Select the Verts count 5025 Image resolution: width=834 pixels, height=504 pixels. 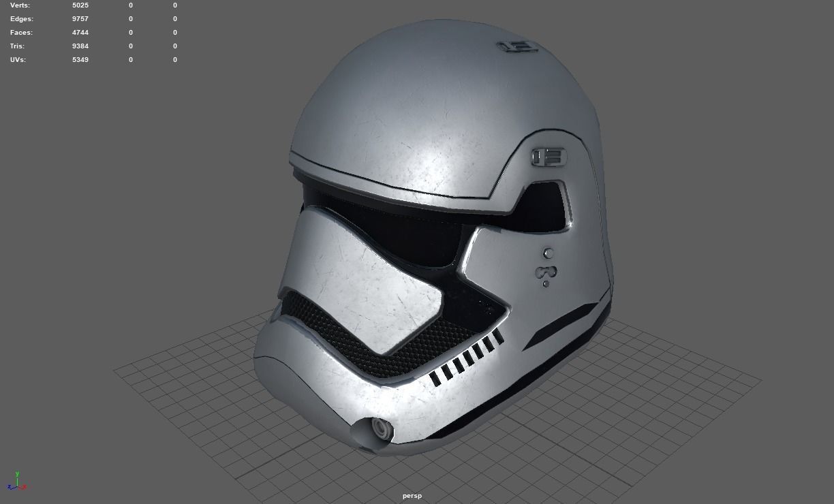coord(80,5)
